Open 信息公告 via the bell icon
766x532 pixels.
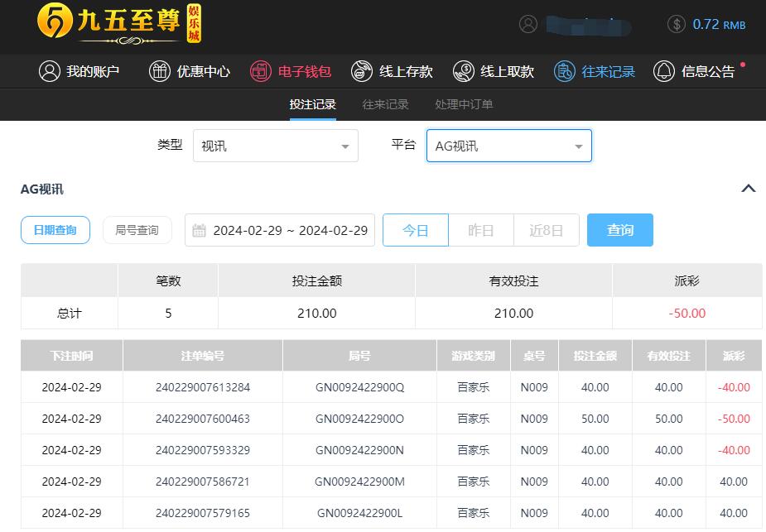pos(664,71)
